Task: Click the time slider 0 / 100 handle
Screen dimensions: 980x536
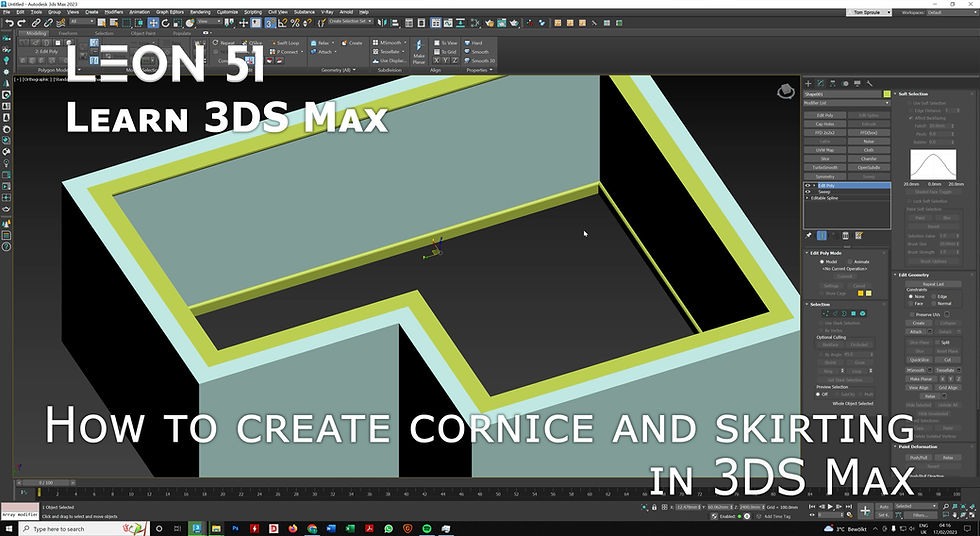Action: (x=46, y=482)
